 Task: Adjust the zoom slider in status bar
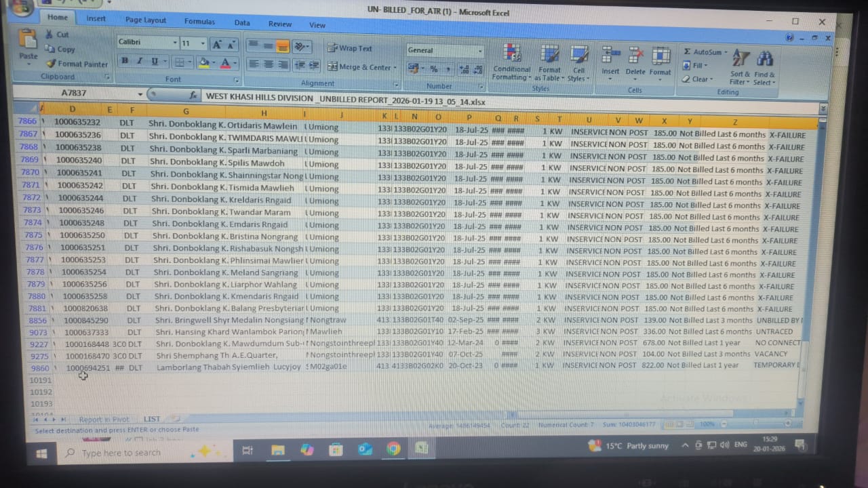(x=756, y=424)
